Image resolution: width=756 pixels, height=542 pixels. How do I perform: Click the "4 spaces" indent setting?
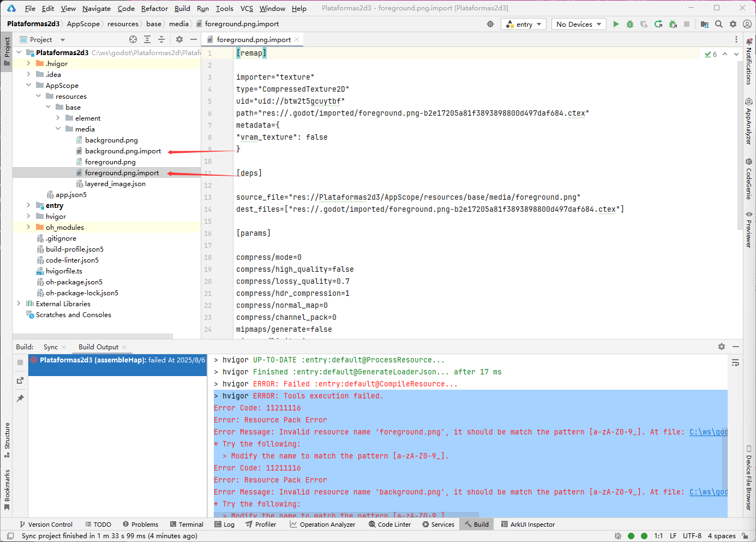[722, 536]
